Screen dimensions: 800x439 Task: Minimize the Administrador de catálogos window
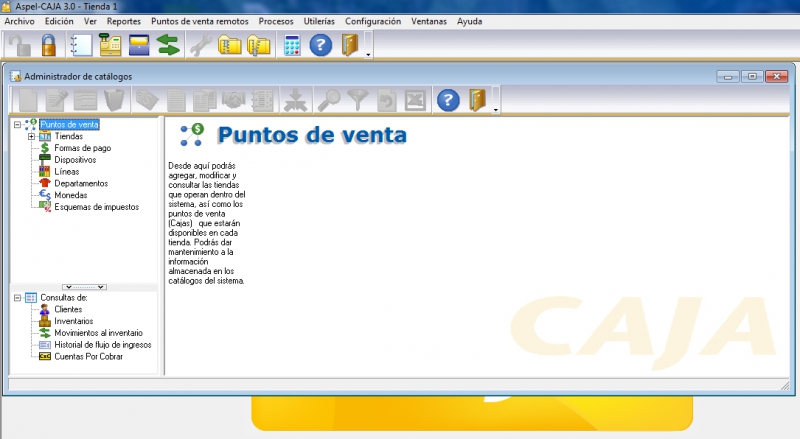coord(728,77)
